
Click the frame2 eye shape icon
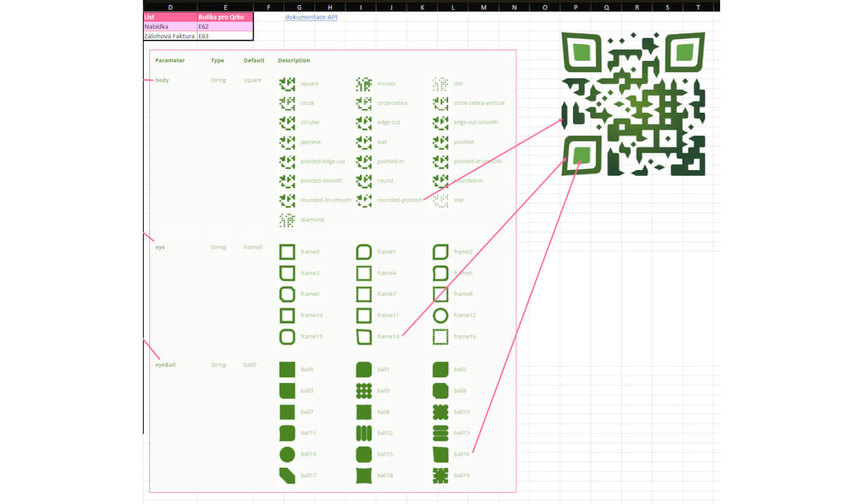(x=441, y=252)
